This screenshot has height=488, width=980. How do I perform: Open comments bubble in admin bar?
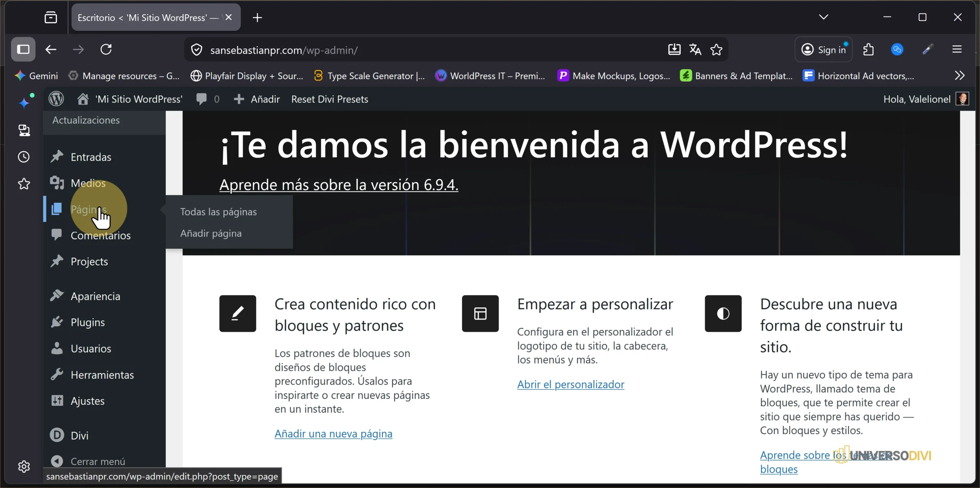click(201, 99)
